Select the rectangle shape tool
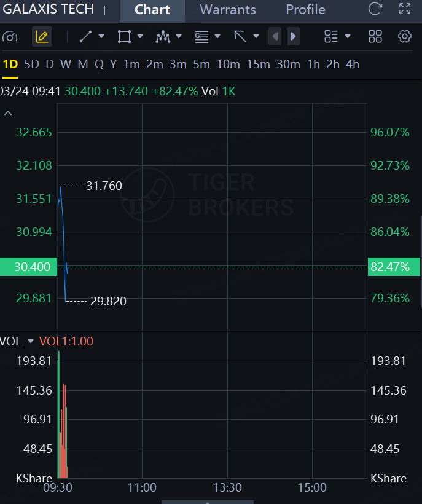This screenshot has width=422, height=504. (x=124, y=37)
